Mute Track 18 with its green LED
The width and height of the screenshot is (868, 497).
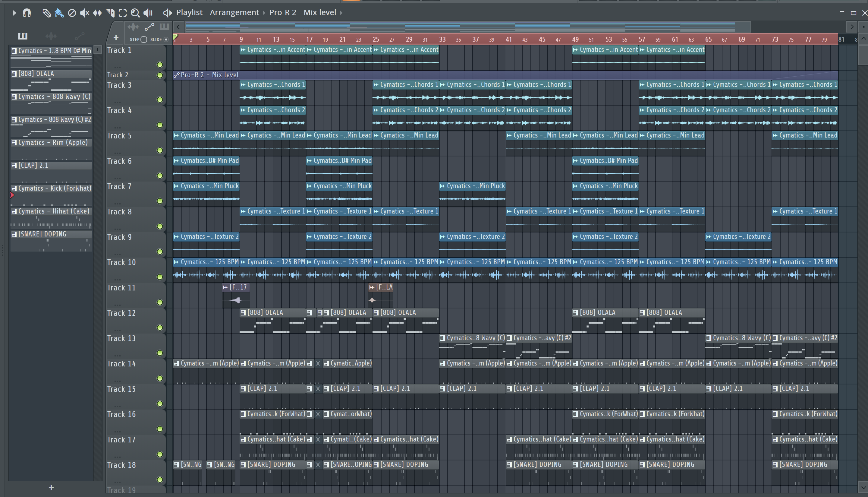[x=160, y=480]
